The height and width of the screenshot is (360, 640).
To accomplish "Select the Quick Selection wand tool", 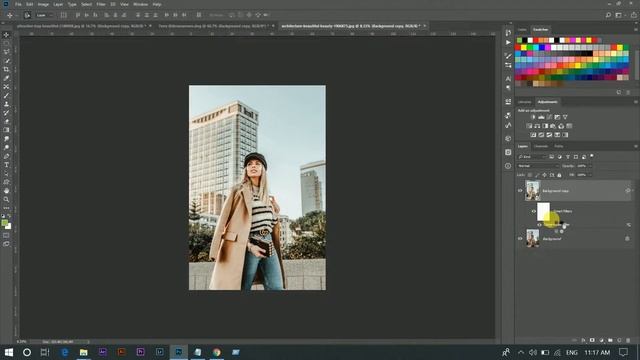I will [6, 61].
